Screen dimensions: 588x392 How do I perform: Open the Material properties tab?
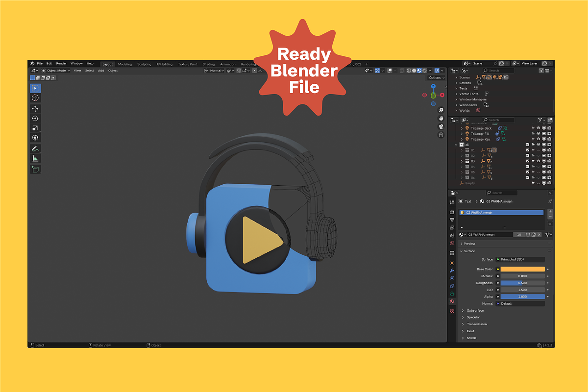(452, 301)
